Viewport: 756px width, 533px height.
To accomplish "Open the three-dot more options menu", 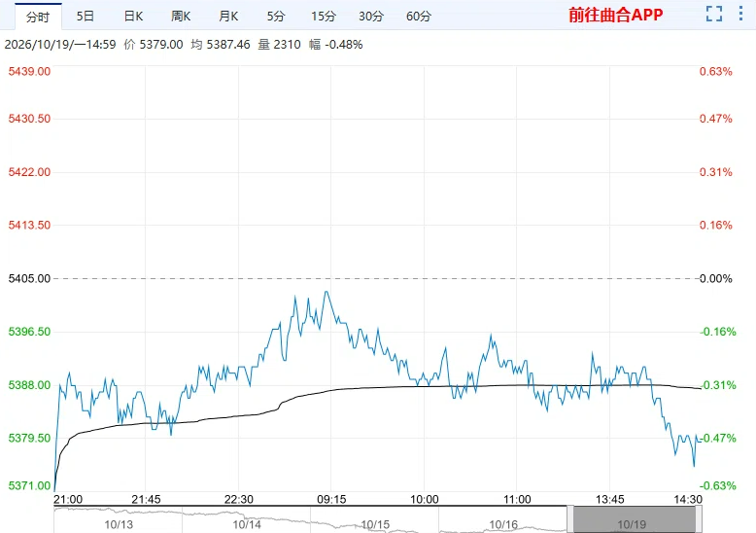I will 740,14.
